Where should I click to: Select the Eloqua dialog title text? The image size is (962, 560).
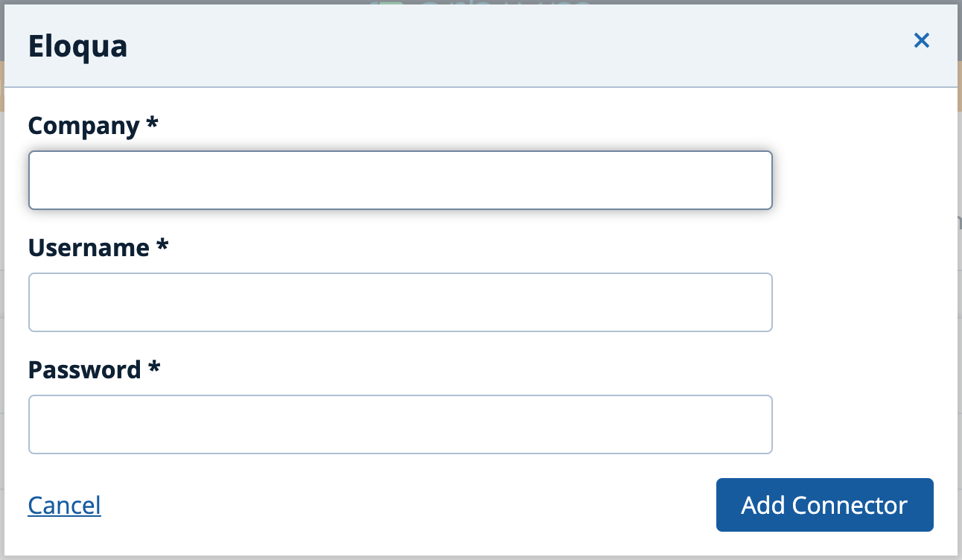(77, 46)
